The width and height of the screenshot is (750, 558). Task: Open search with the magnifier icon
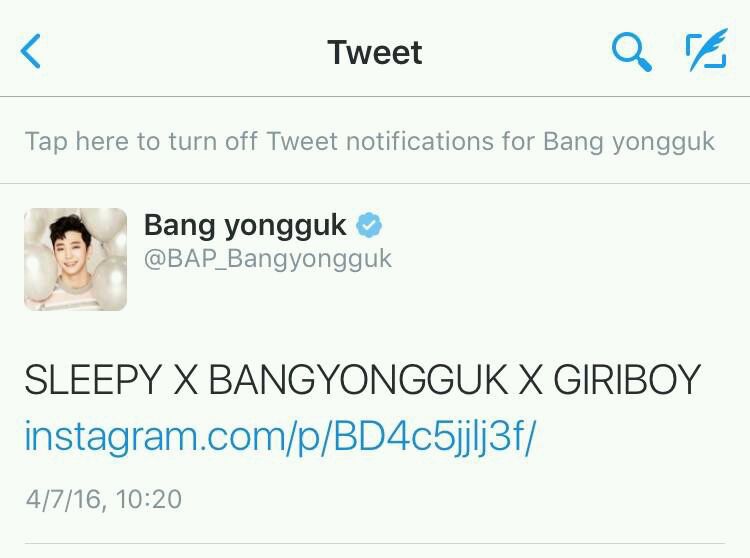tap(631, 52)
